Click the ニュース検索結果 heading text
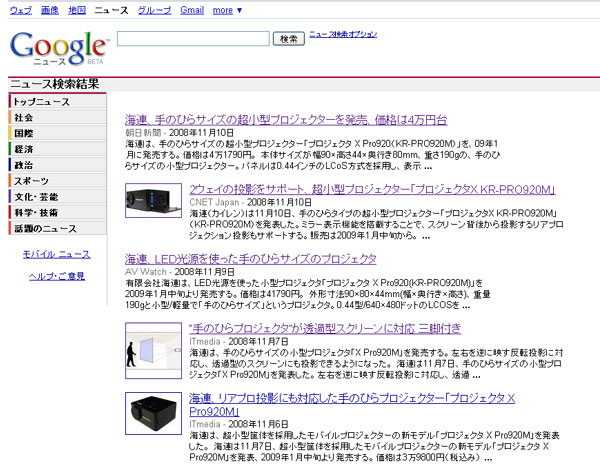The image size is (600, 468). pyautogui.click(x=54, y=84)
